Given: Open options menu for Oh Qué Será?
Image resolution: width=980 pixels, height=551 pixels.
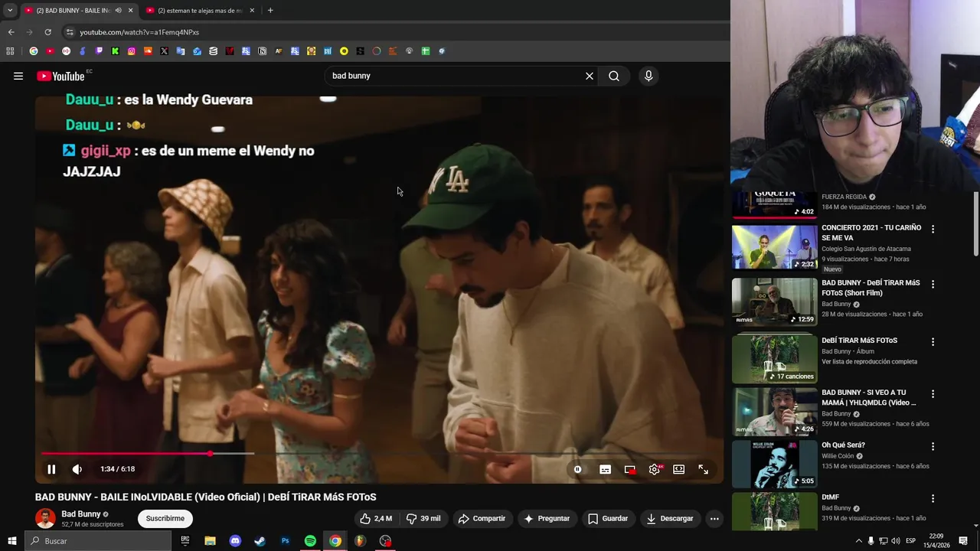Looking at the screenshot, I should coord(933,446).
